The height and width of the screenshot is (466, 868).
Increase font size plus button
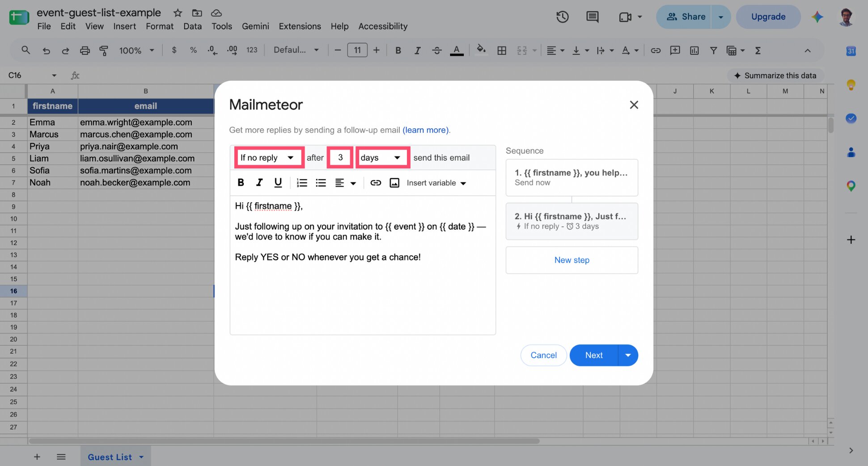point(376,50)
